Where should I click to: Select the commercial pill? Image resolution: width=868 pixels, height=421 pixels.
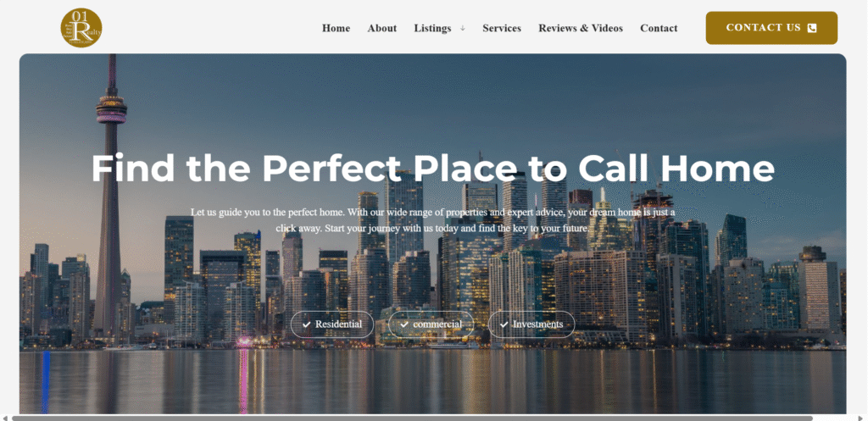click(x=431, y=324)
